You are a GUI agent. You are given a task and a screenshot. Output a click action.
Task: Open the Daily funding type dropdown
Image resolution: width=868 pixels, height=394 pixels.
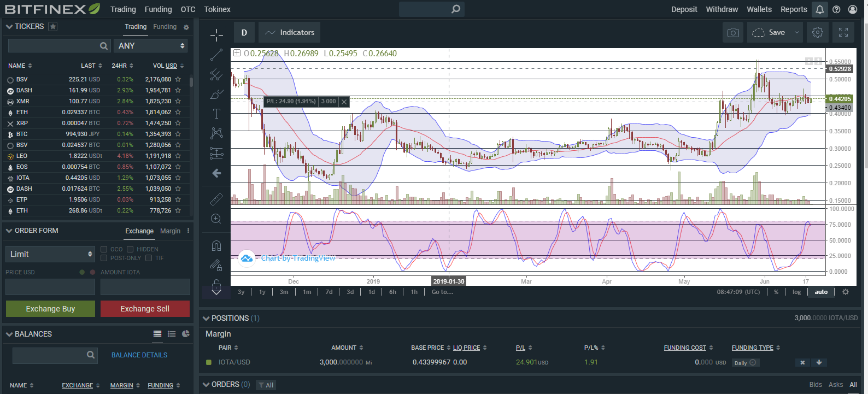point(746,363)
